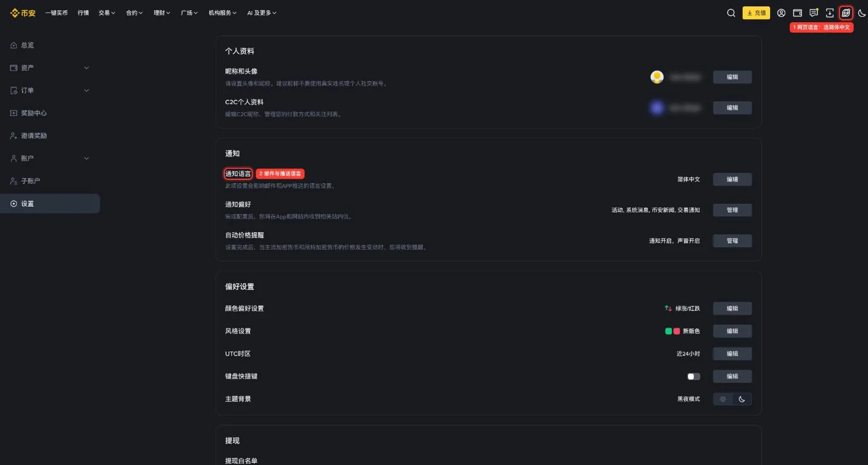
Task: Open the 理财 dropdown menu
Action: click(x=162, y=13)
